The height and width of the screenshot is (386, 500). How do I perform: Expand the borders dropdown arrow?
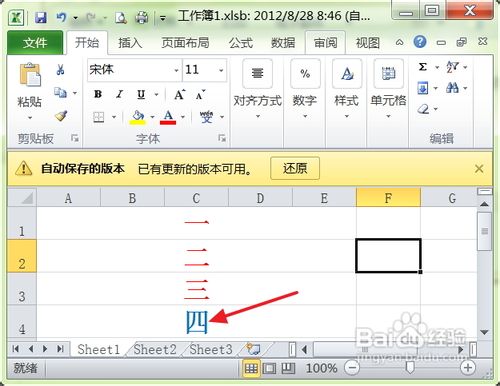click(x=114, y=117)
